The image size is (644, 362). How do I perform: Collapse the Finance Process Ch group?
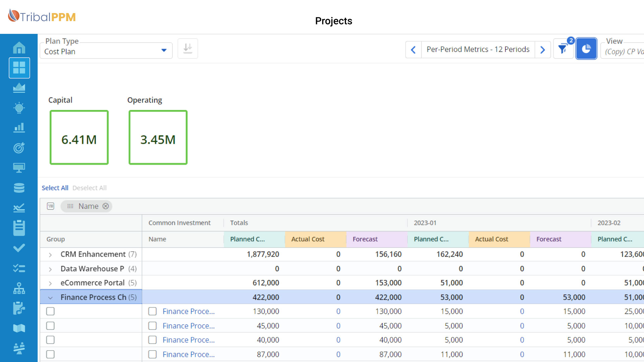(x=50, y=298)
